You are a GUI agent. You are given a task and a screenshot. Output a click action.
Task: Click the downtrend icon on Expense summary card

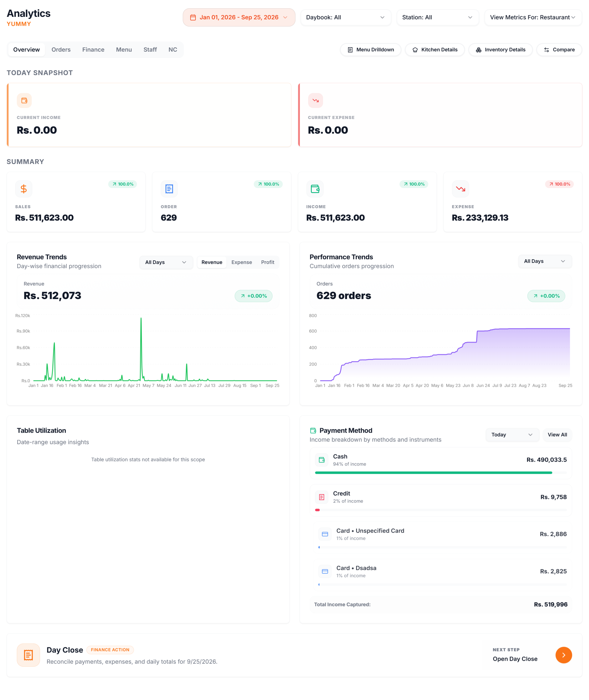pyautogui.click(x=460, y=189)
